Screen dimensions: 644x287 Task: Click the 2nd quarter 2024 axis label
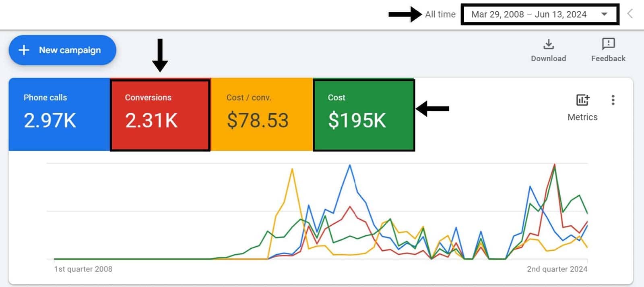(557, 269)
